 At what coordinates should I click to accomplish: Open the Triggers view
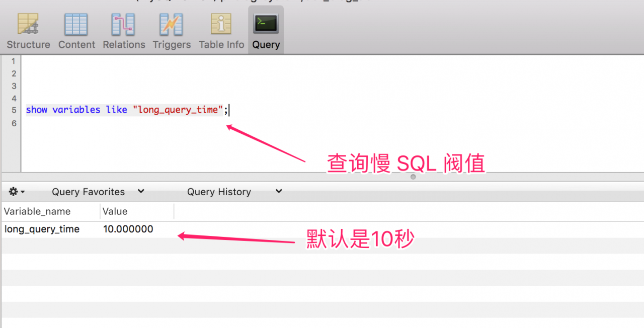pos(172,31)
